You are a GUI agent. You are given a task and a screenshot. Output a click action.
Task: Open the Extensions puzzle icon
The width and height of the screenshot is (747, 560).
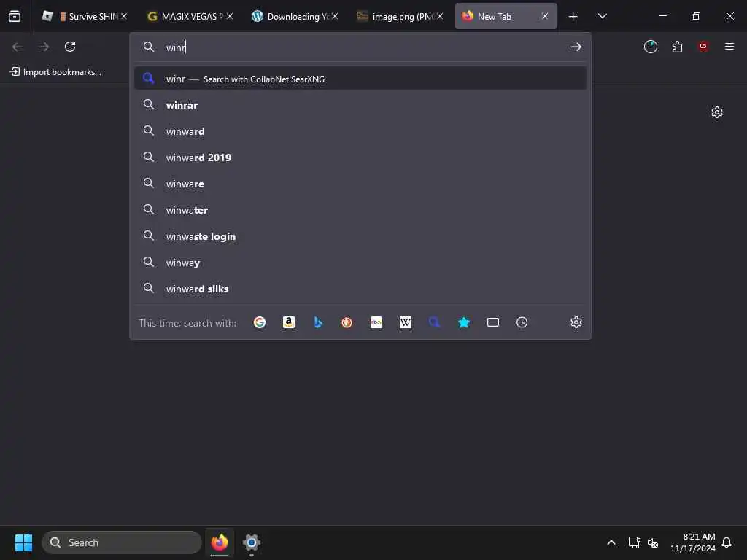[677, 47]
